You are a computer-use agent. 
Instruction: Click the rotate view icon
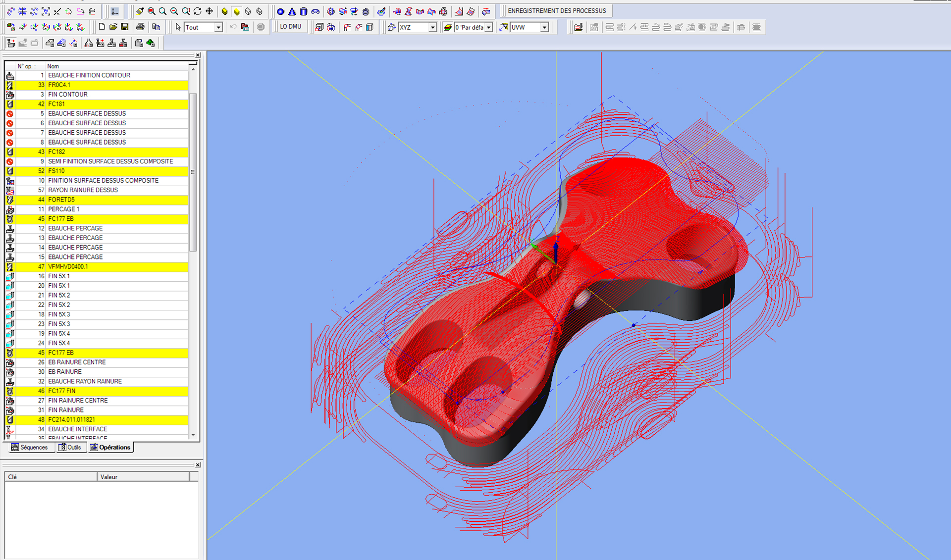198,11
